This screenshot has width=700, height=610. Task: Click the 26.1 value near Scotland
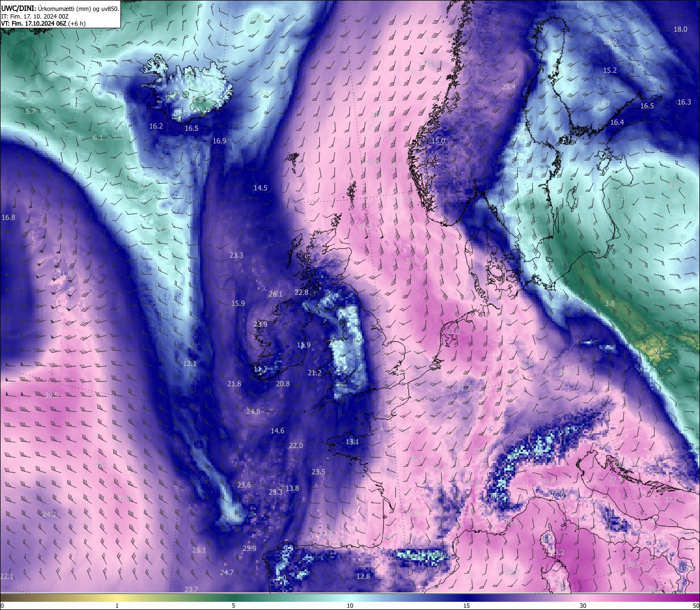coord(276,294)
